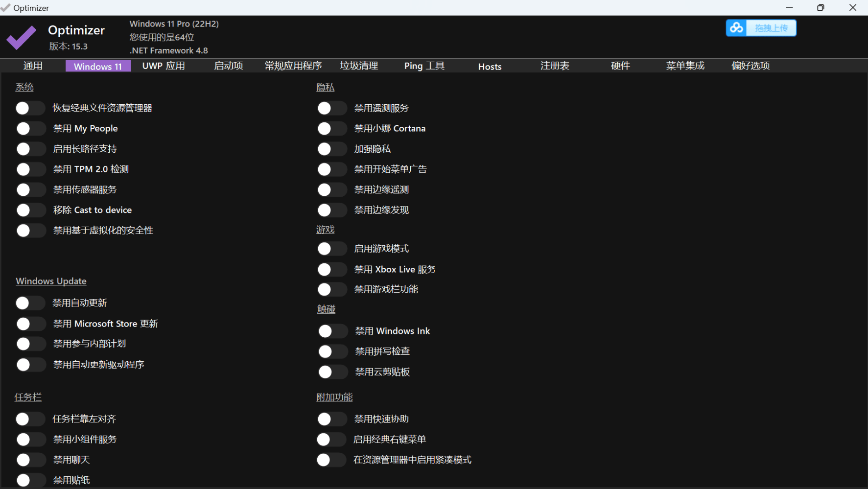Screen dimensions: 868x489
Task: Enable 任务栏靠左对齐 switch
Action: (30, 419)
